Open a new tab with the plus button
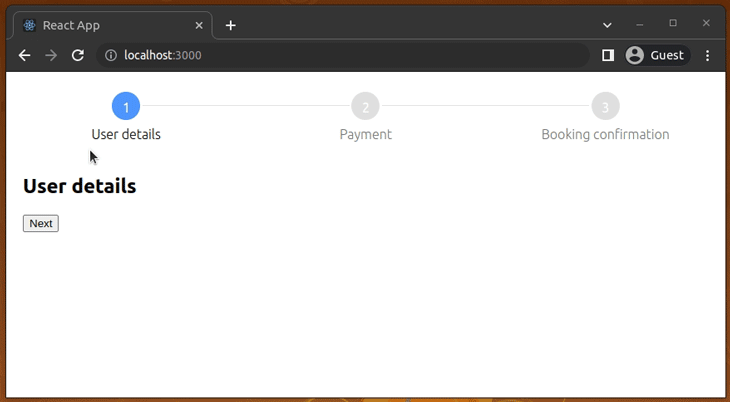Image resolution: width=730 pixels, height=402 pixels. point(231,25)
